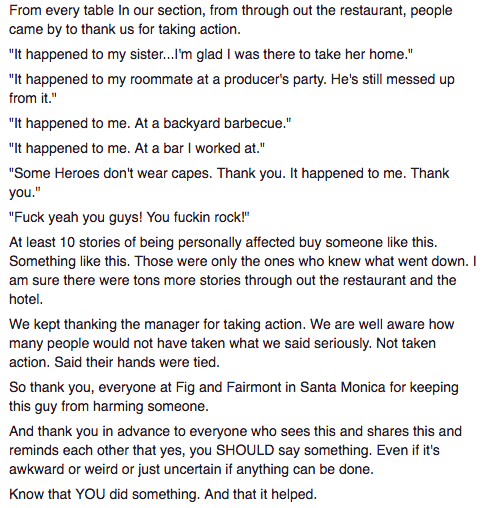
Task: Click the text "Something like this."
Action: (69, 261)
